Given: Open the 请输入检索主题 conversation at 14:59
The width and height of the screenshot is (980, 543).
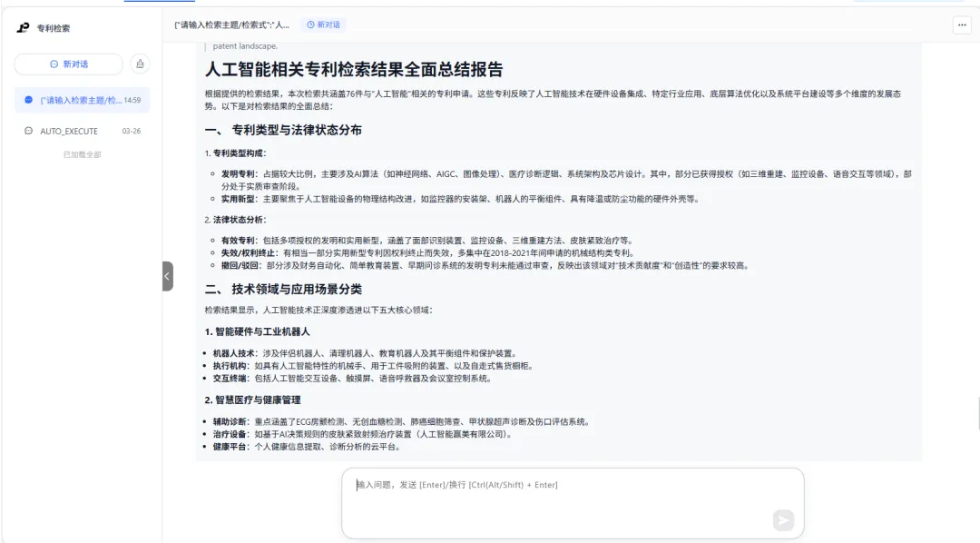Looking at the screenshot, I should 82,100.
